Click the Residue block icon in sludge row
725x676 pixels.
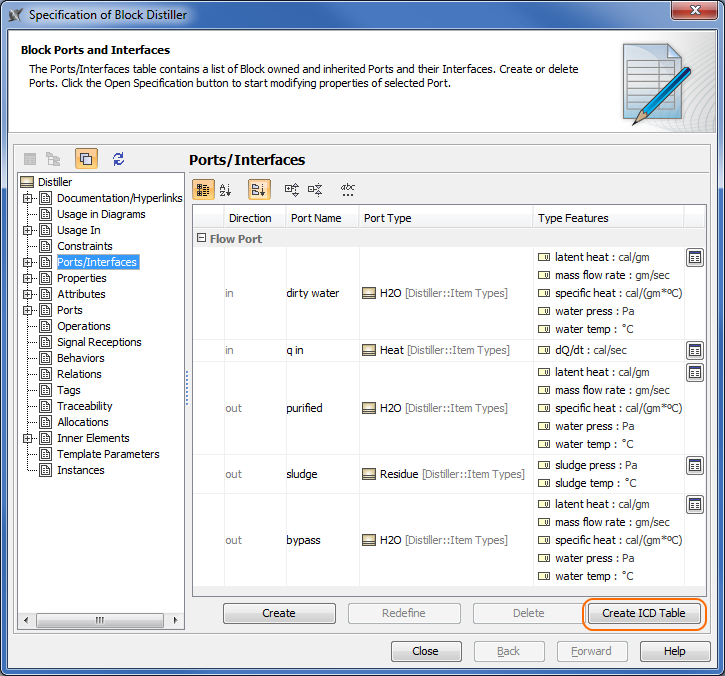tap(369, 474)
